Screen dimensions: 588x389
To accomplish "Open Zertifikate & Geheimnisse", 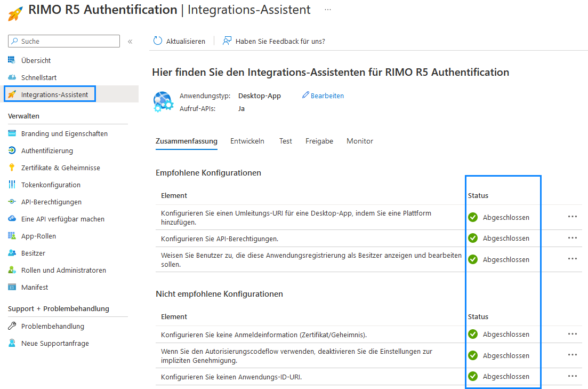I will pyautogui.click(x=61, y=168).
